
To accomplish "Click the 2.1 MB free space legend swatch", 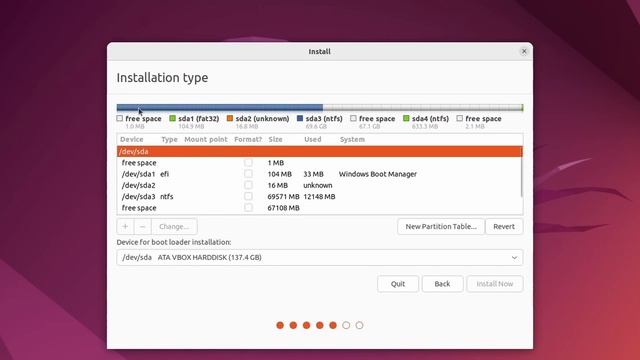I will click(460, 118).
